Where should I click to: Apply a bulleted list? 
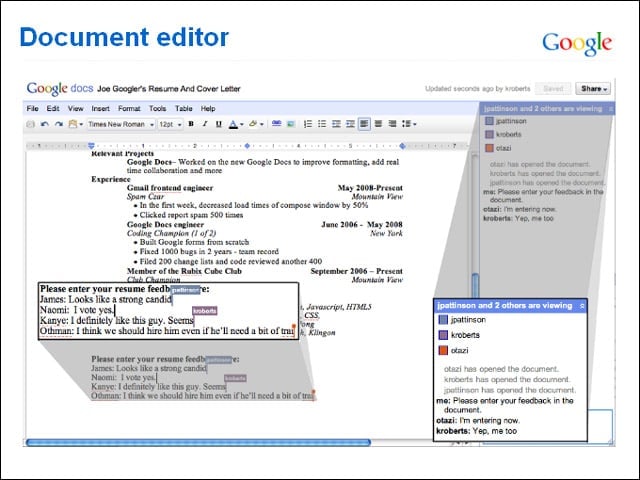click(x=322, y=124)
